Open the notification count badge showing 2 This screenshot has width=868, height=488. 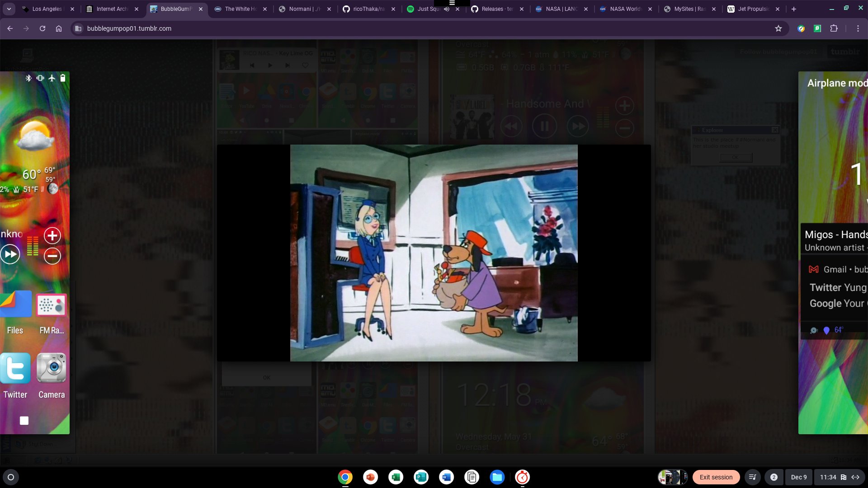click(x=774, y=477)
